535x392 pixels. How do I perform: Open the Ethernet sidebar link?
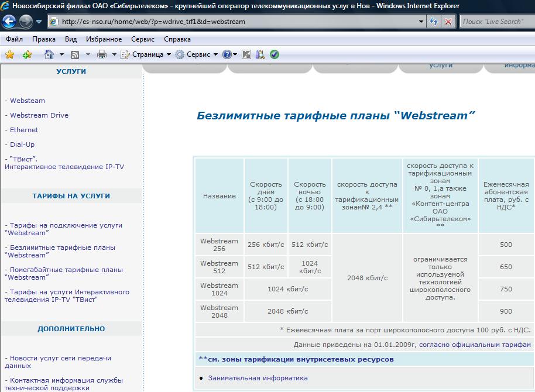click(x=24, y=130)
